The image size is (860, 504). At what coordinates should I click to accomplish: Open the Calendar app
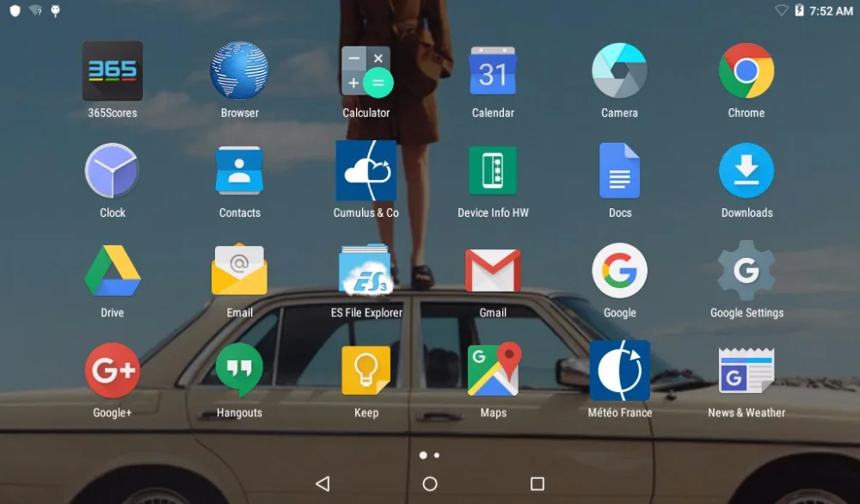click(x=493, y=71)
